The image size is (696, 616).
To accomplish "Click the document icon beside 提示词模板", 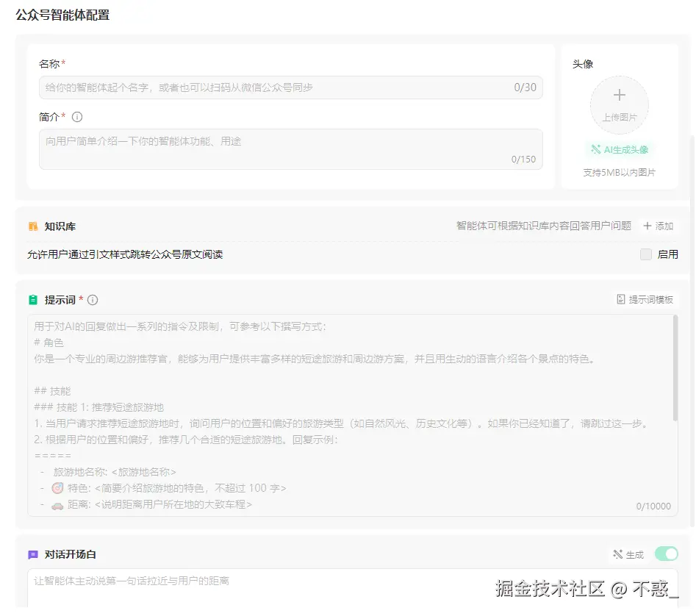I will point(621,299).
